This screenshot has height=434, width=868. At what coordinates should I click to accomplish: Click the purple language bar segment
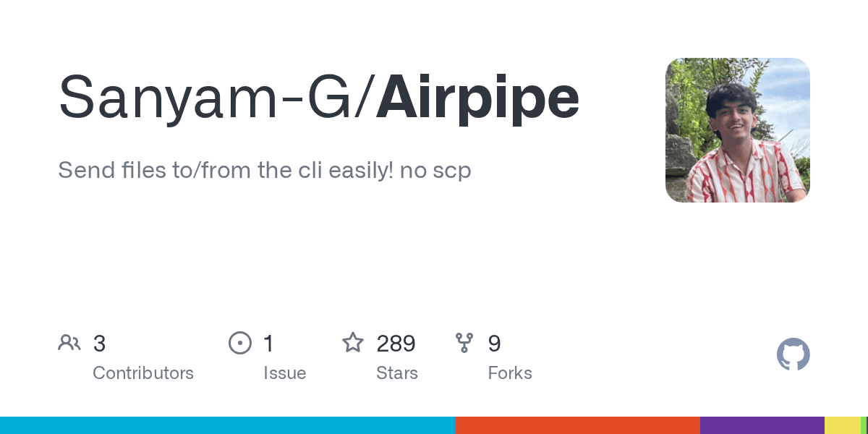point(762,425)
